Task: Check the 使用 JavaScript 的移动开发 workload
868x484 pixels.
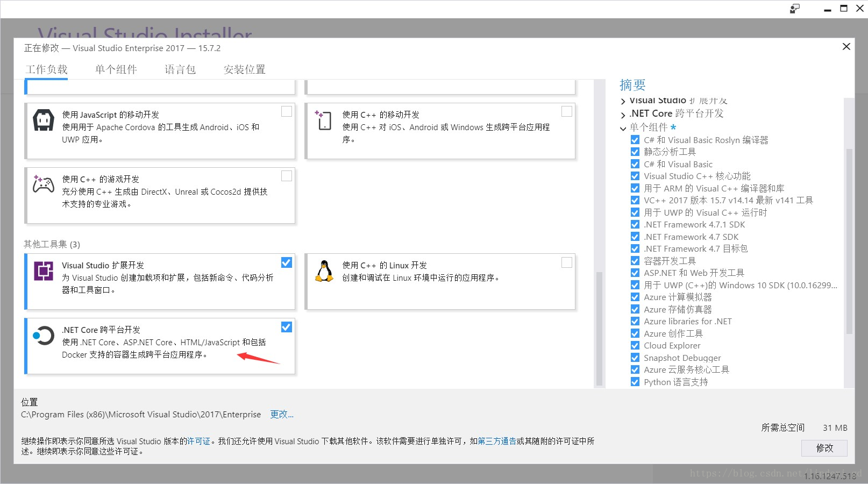Action: click(287, 111)
